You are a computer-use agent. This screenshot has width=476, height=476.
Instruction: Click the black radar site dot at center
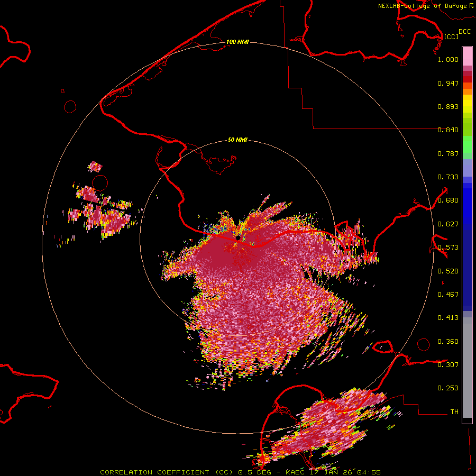238,237
